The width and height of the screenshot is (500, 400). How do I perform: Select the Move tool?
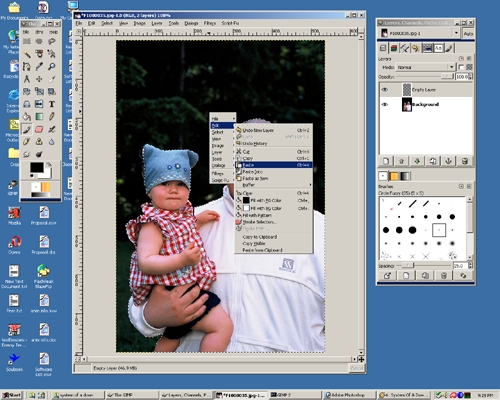pyautogui.click(x=39, y=79)
